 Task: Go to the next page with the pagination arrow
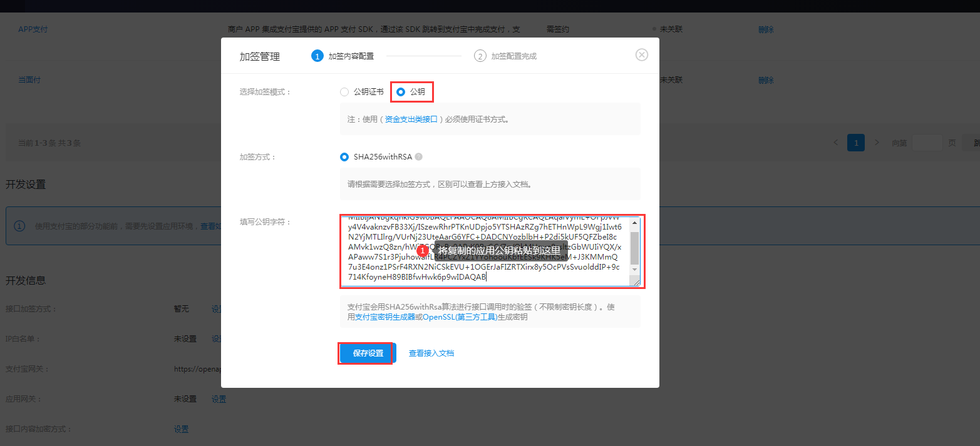[x=877, y=143]
